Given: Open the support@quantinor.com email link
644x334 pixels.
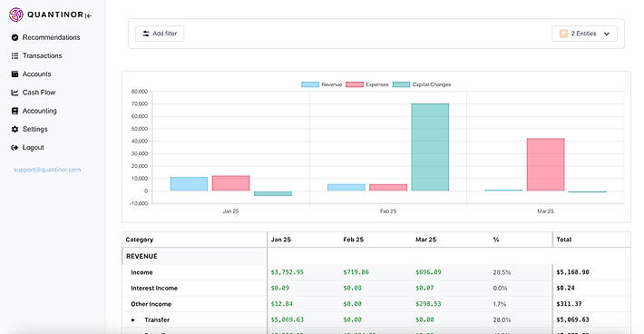Looking at the screenshot, I should pyautogui.click(x=47, y=170).
